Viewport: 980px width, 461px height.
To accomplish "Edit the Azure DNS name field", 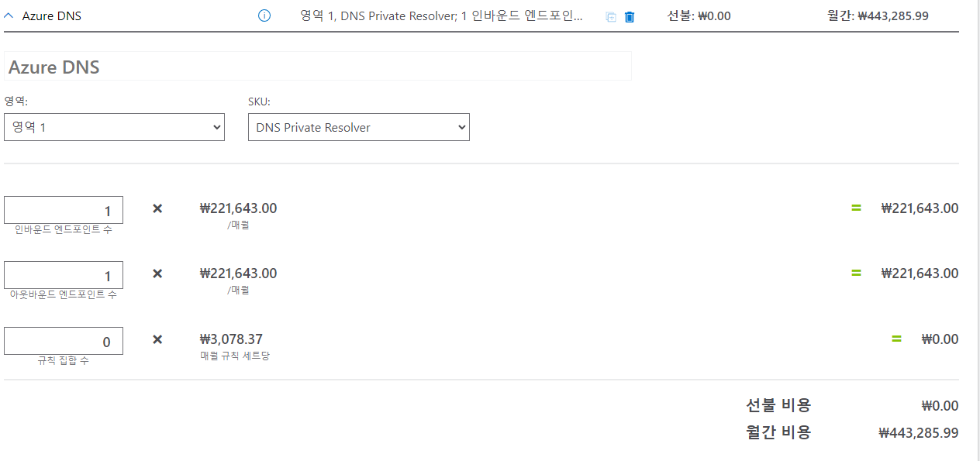I will [318, 67].
